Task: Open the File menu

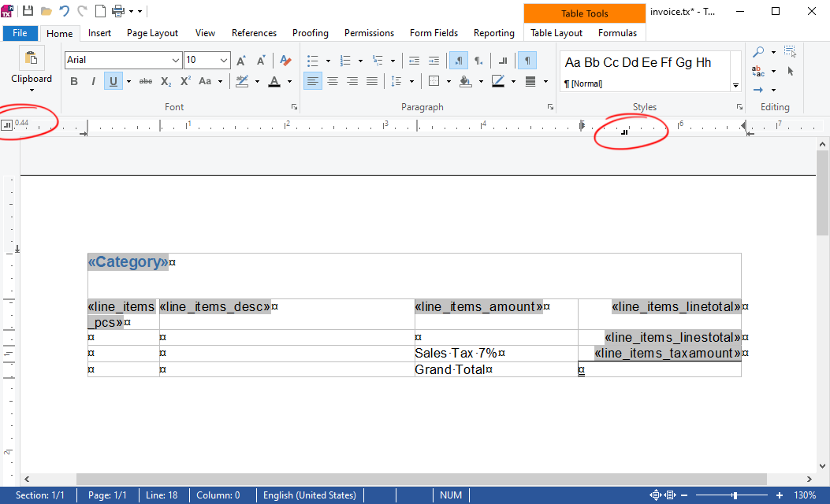Action: (x=20, y=33)
